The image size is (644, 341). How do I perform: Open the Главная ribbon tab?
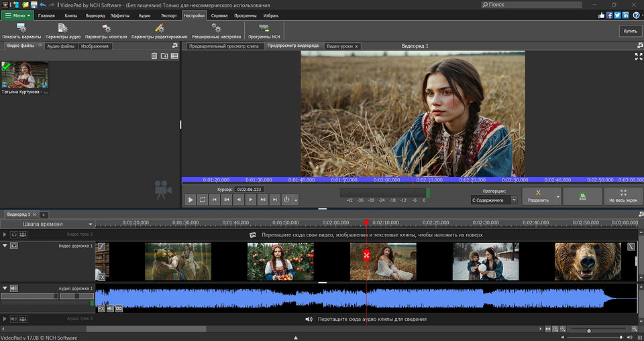(46, 15)
